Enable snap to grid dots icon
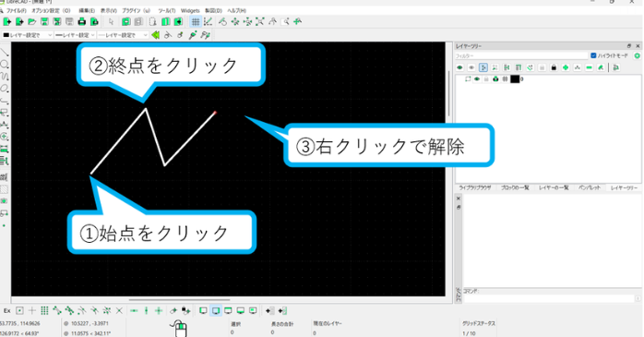The width and height of the screenshot is (644, 337). click(x=45, y=311)
